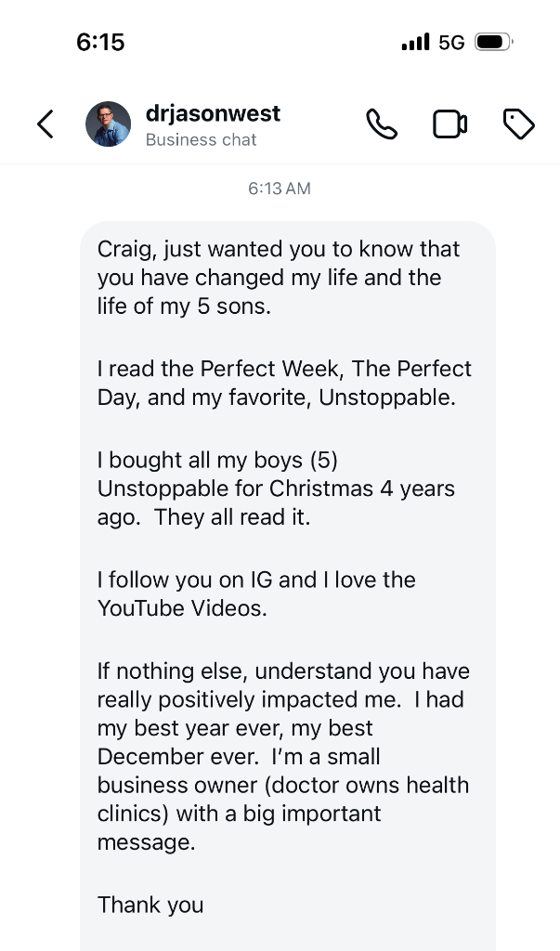
Task: Select the phone handset icon in the header
Action: pyautogui.click(x=383, y=123)
